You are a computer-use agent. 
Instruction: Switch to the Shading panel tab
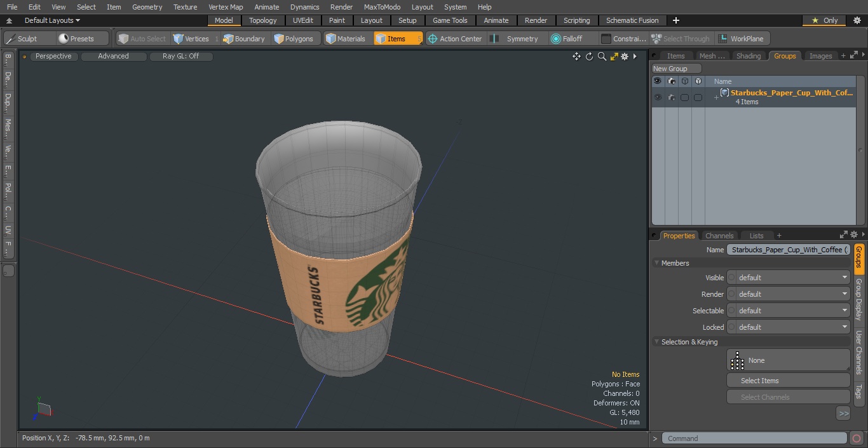pos(749,56)
